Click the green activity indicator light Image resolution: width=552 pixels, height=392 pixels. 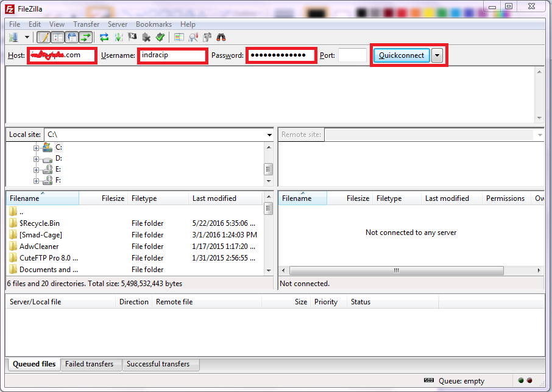(521, 380)
